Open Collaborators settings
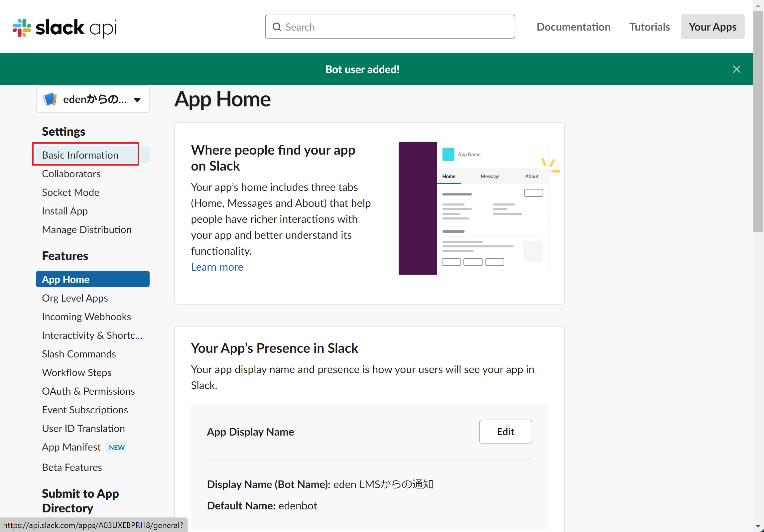The image size is (764, 532). [x=71, y=174]
